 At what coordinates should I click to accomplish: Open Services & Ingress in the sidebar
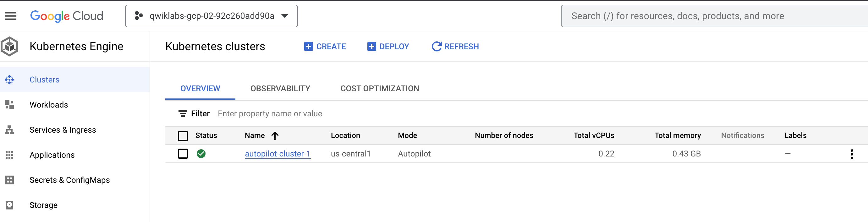[75, 130]
